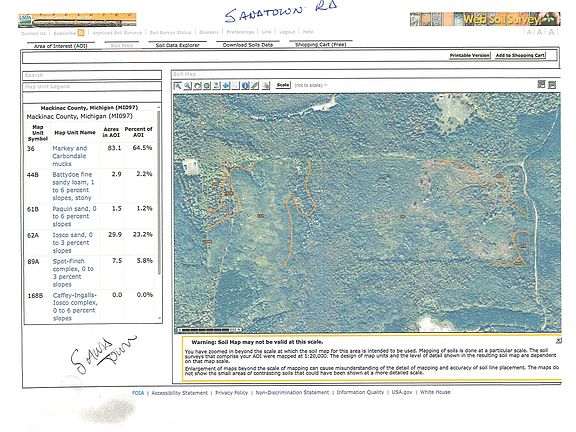576x432 pixels.
Task: Click the RSS icon next to Subscribe
Action: (81, 33)
